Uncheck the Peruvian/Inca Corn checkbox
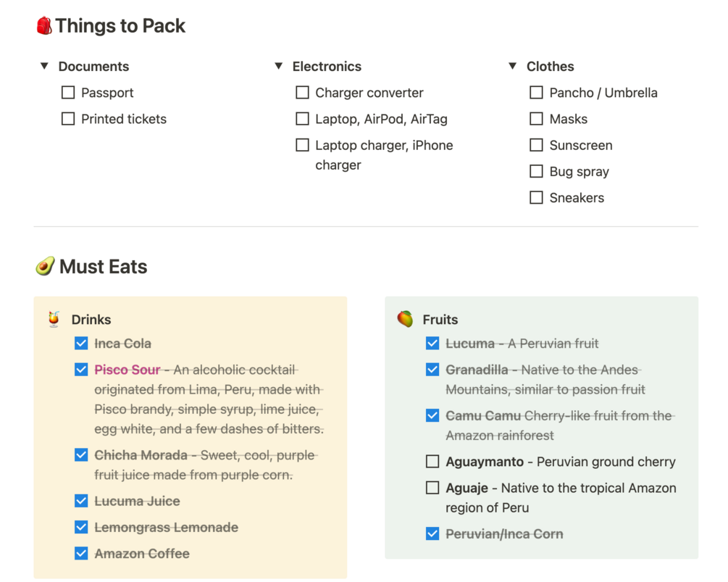This screenshot has height=582, width=728. pos(432,534)
